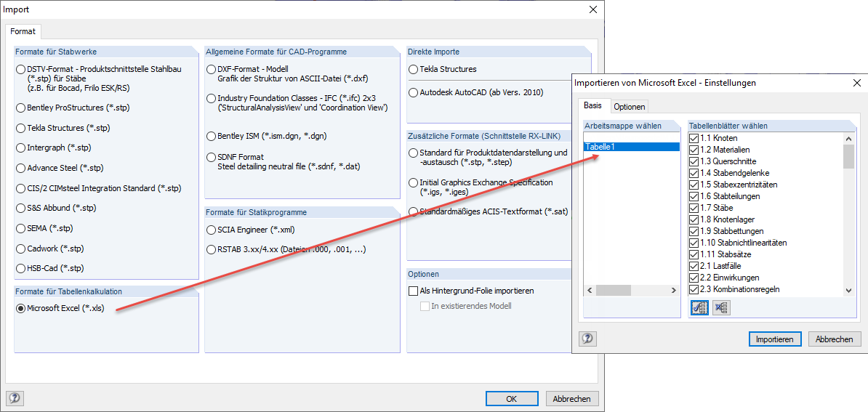868x412 pixels.
Task: Select SEMA (*.stp) format
Action: coord(21,228)
